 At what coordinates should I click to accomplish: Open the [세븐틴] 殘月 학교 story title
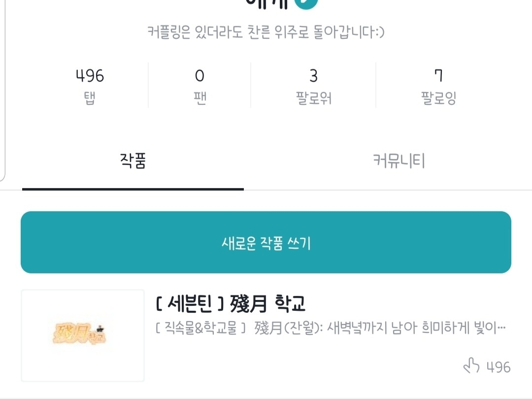tap(231, 304)
